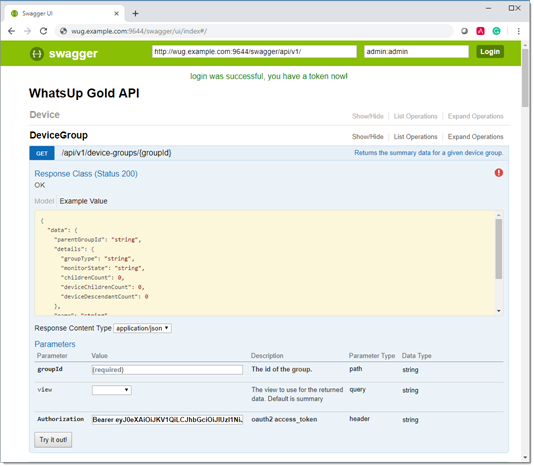
Task: Click the browser forward arrow
Action: (28, 31)
